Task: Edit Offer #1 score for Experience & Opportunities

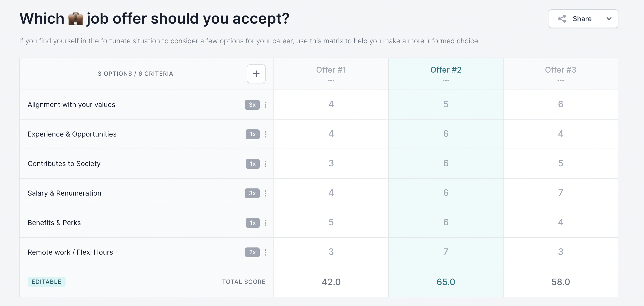Action: pyautogui.click(x=331, y=134)
